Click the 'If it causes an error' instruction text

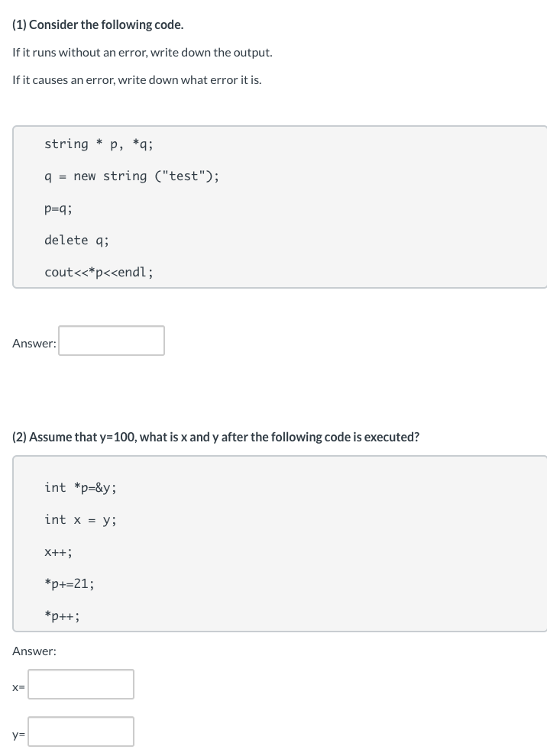(137, 80)
